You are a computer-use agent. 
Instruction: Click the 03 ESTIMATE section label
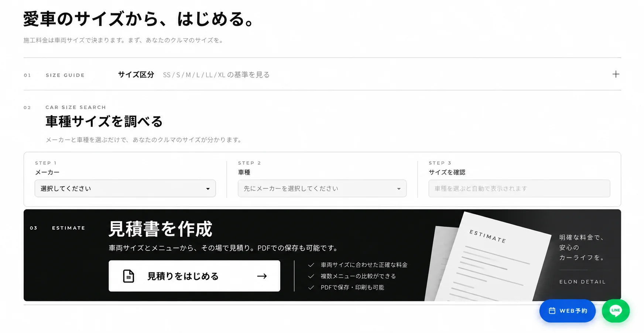click(x=58, y=228)
